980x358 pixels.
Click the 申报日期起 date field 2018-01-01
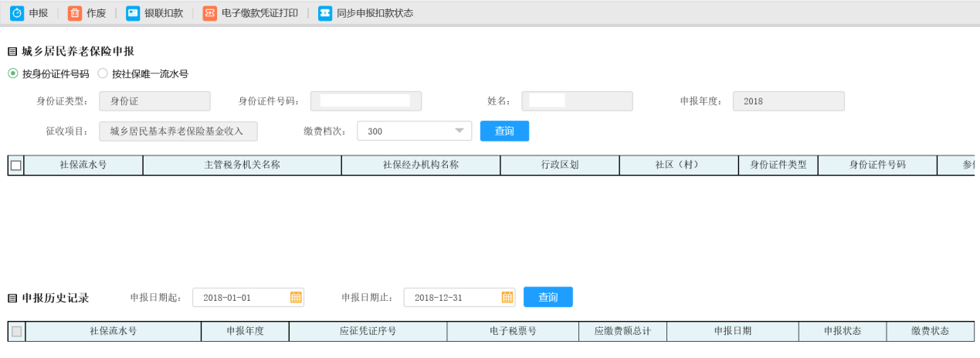coord(248,297)
